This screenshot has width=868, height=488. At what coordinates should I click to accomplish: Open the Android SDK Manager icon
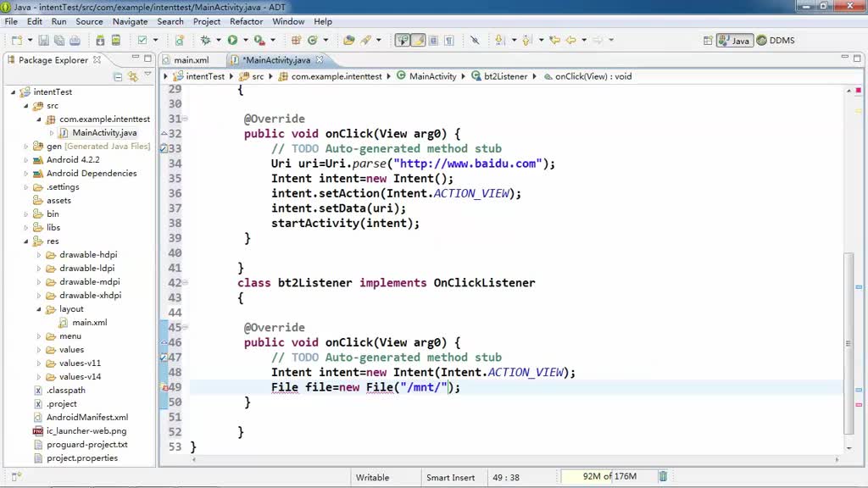(100, 40)
